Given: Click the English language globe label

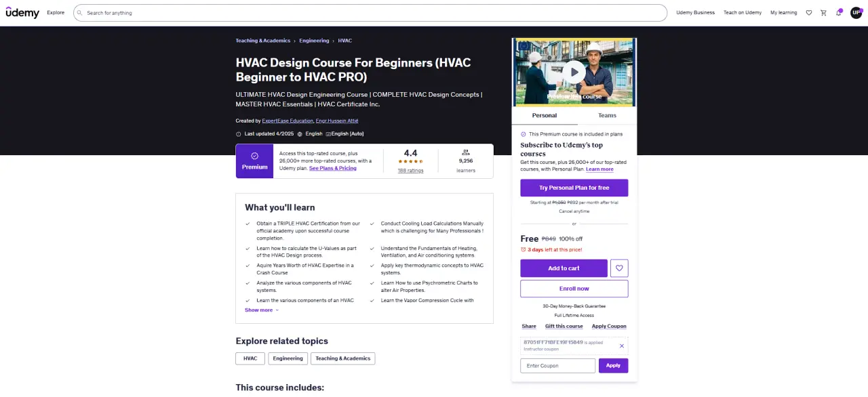Looking at the screenshot, I should [314, 134].
